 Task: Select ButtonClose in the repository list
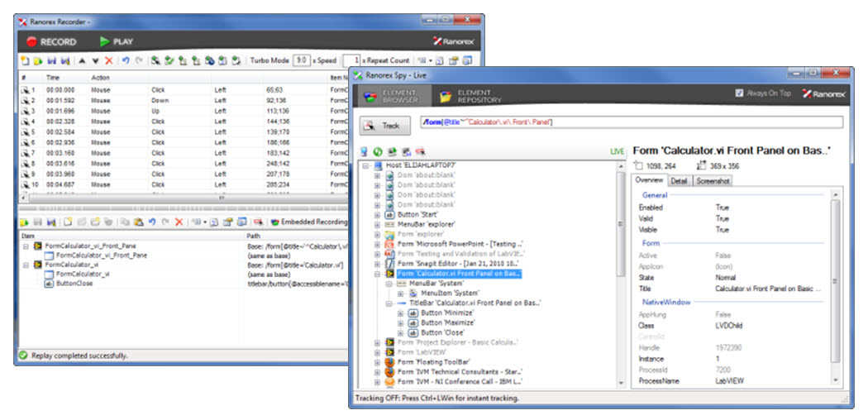pyautogui.click(x=74, y=283)
